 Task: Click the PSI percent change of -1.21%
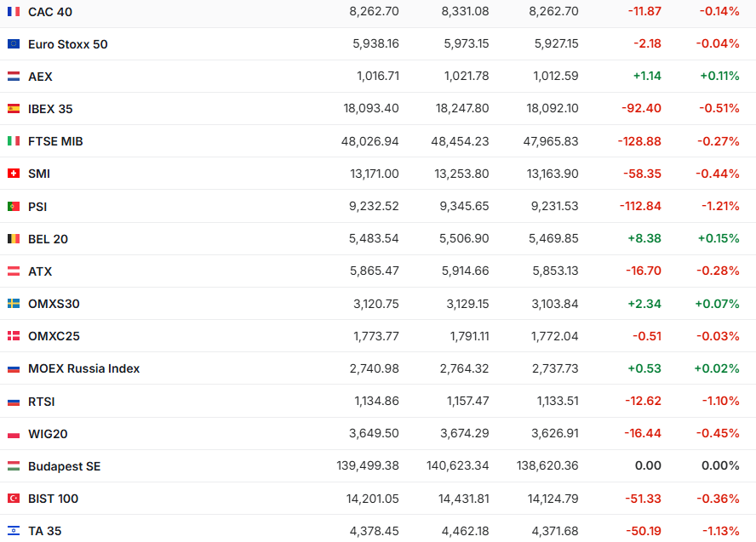tap(719, 207)
